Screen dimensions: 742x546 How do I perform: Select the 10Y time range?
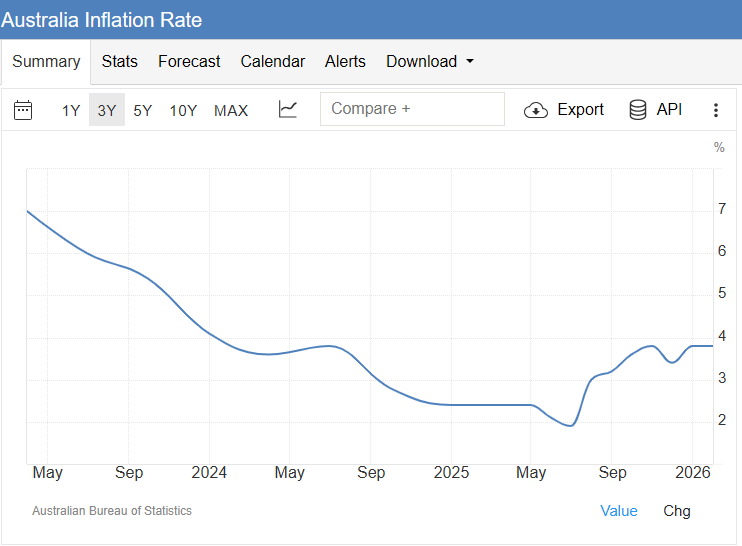coord(183,110)
